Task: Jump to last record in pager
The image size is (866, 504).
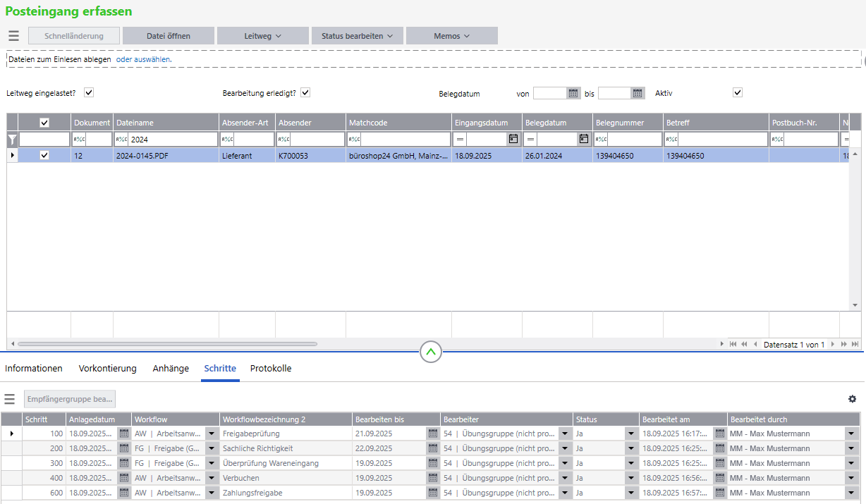Action: coord(855,344)
